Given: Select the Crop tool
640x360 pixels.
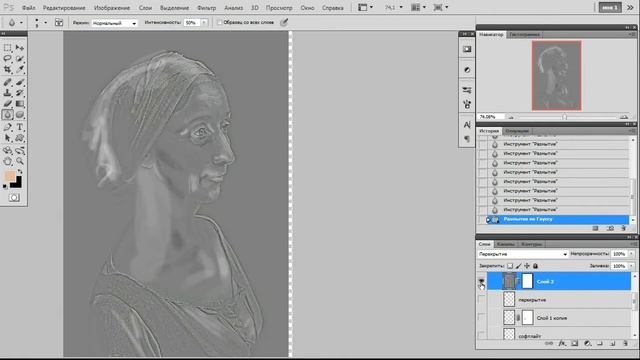Looking at the screenshot, I should click(7, 70).
